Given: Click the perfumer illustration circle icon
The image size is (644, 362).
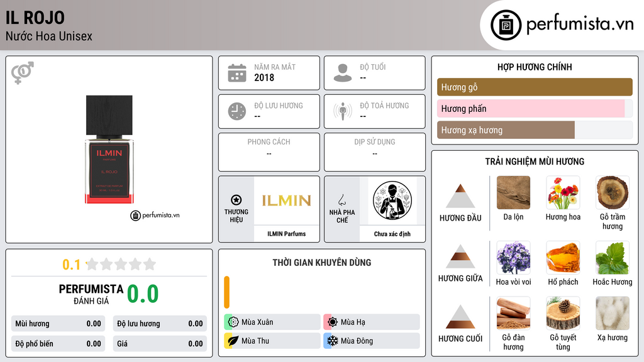Looking at the screenshot, I should (392, 200).
